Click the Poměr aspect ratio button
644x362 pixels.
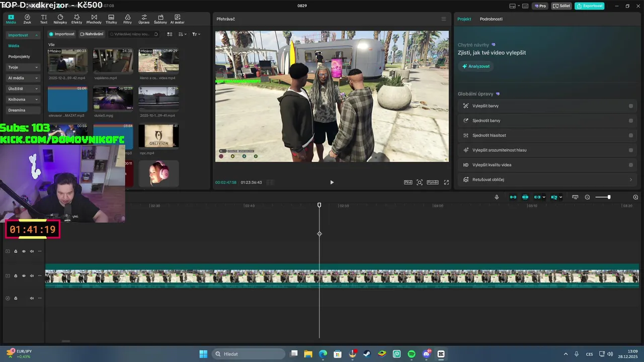pos(433,183)
